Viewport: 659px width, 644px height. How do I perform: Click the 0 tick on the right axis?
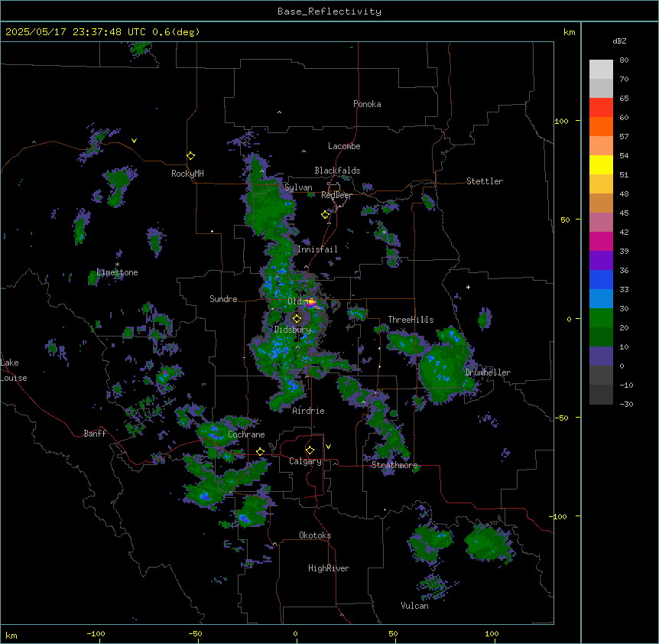pos(569,319)
